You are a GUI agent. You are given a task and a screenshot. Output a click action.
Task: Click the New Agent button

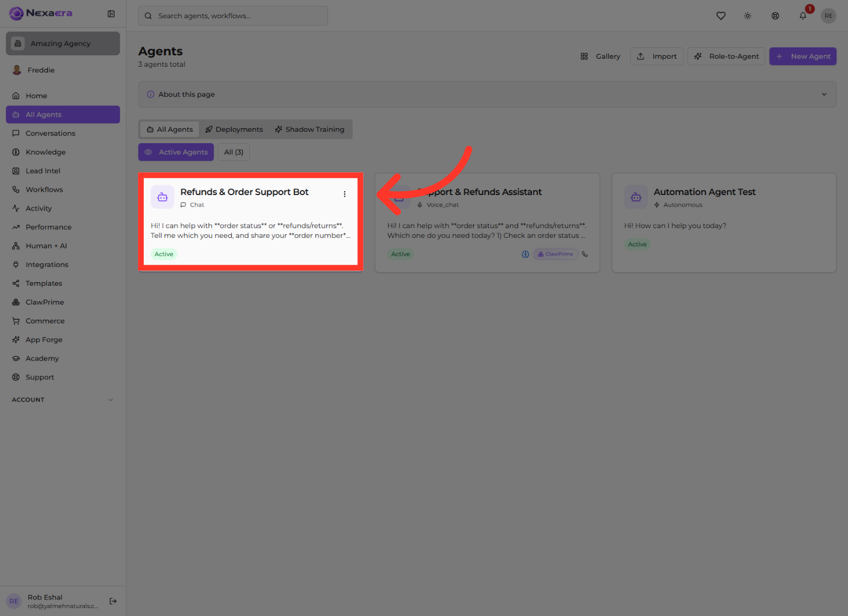tap(803, 56)
